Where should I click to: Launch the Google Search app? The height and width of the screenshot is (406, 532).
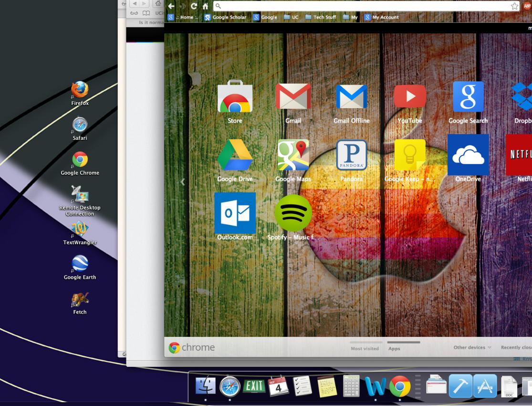pyautogui.click(x=468, y=97)
